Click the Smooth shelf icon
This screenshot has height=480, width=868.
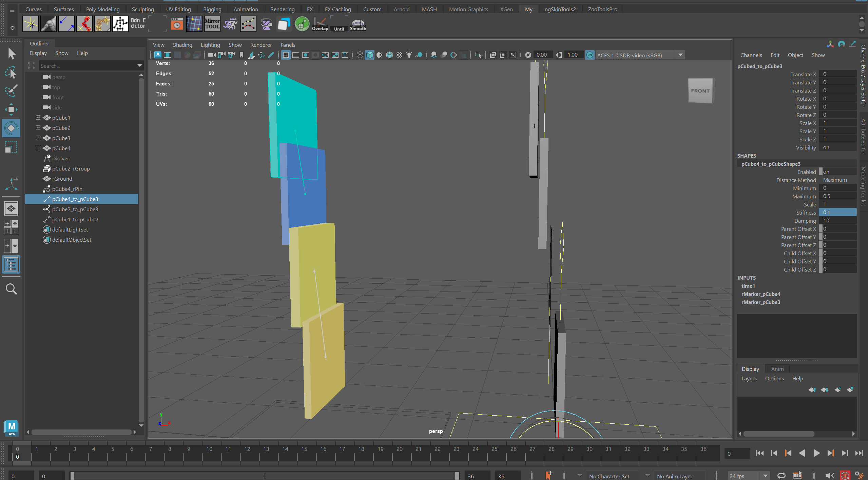click(x=358, y=24)
